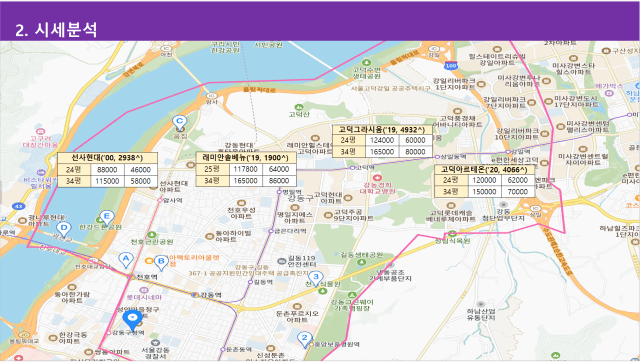Click the 강동역 station marker
The image size is (640, 362).
click(x=195, y=295)
